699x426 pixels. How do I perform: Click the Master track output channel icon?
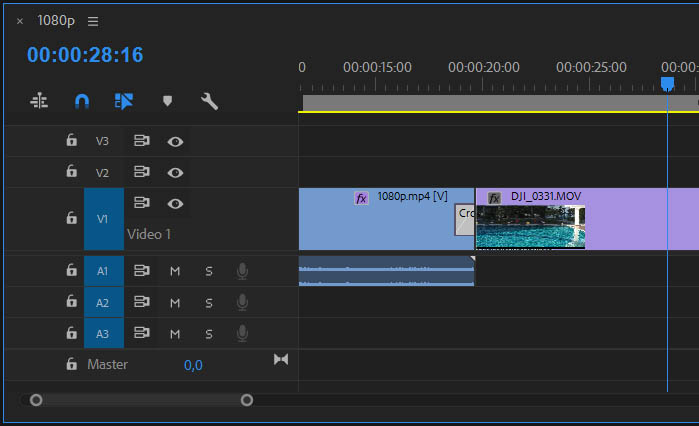point(281,359)
